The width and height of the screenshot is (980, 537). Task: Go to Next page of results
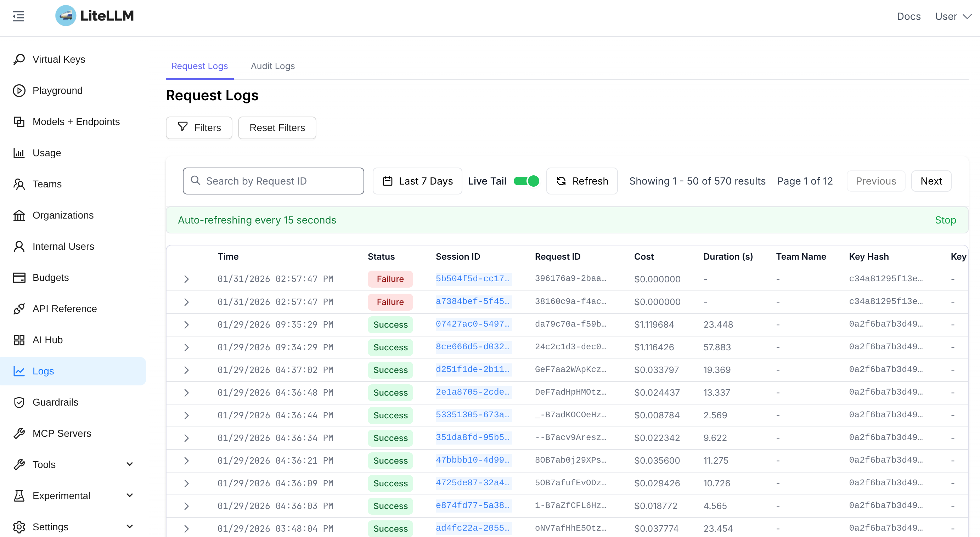pos(931,181)
